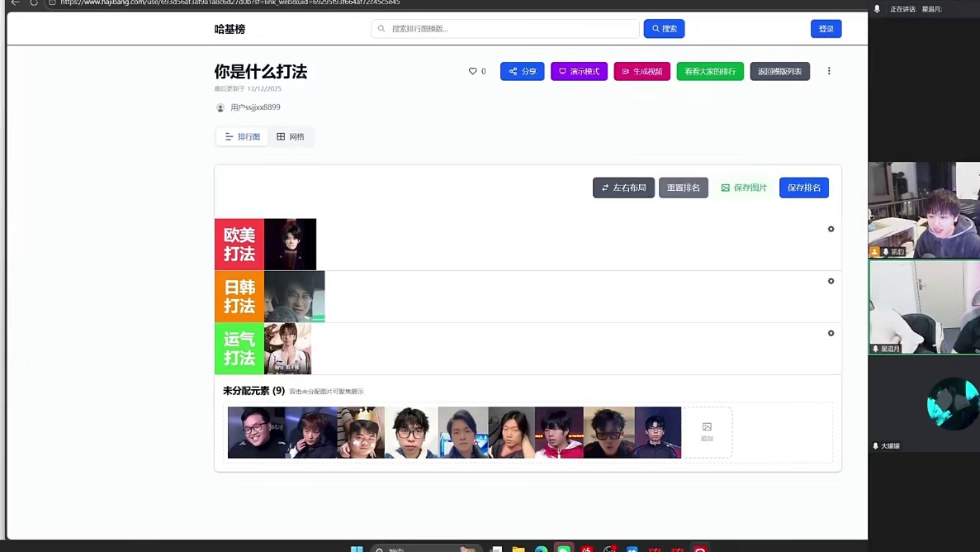Like this ranking with the heart toggle
This screenshot has height=552, width=980.
pos(471,71)
